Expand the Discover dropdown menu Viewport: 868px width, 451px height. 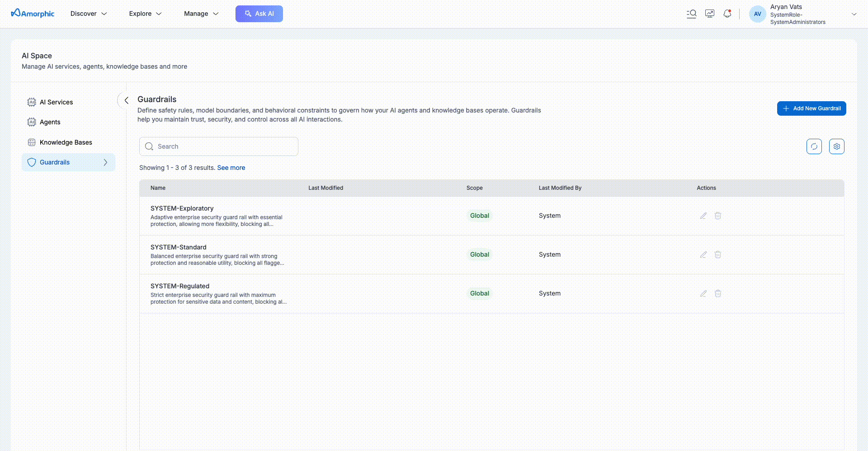(x=89, y=14)
